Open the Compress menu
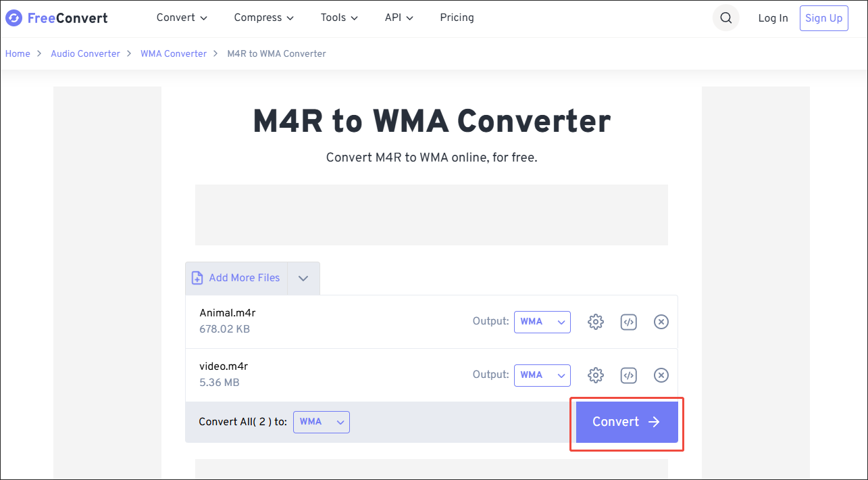Screen dimensions: 868x480 point(264,18)
